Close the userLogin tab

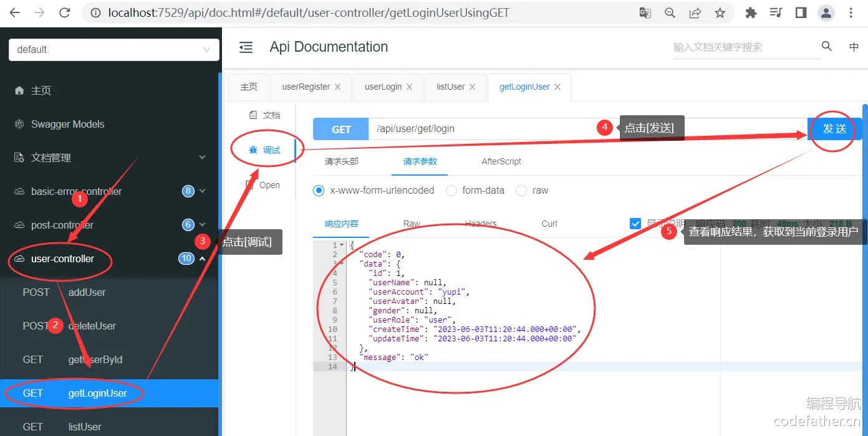409,87
